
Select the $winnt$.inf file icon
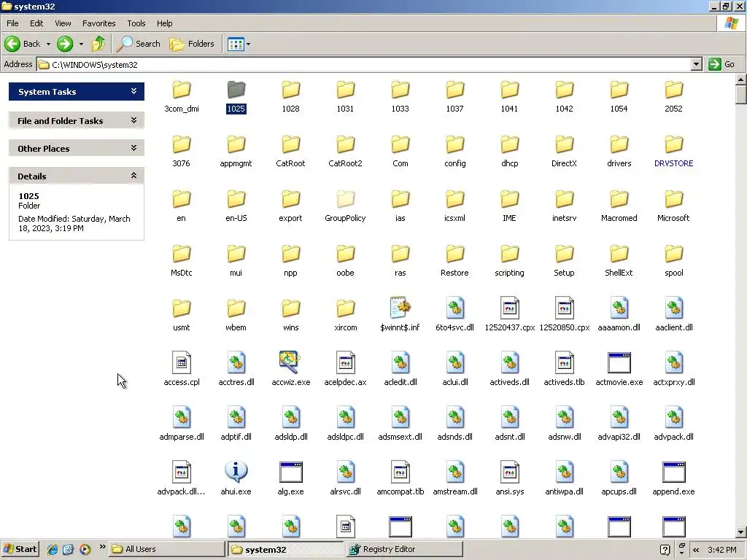400,308
